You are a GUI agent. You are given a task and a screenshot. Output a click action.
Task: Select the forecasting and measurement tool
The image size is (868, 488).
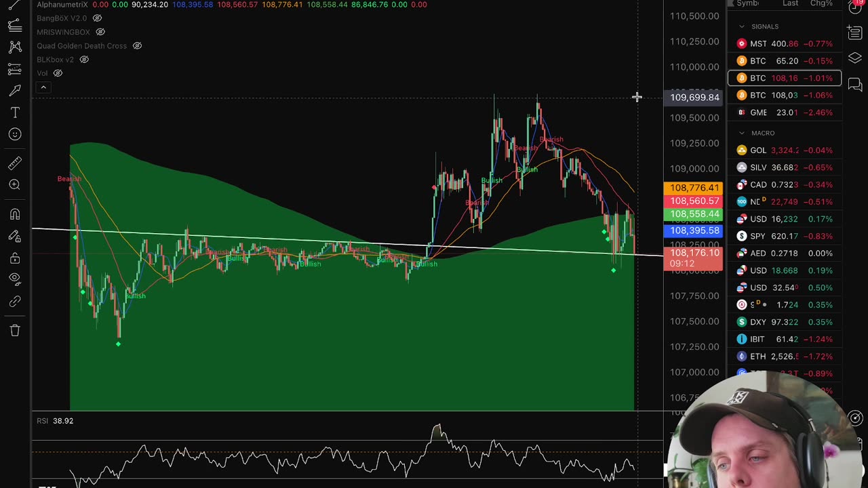tap(14, 69)
